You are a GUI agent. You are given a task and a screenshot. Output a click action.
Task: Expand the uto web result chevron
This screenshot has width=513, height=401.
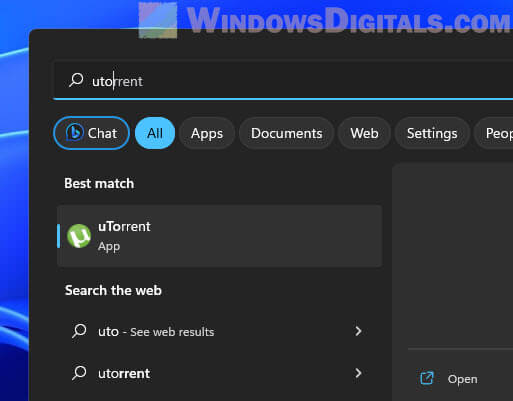[x=358, y=331]
